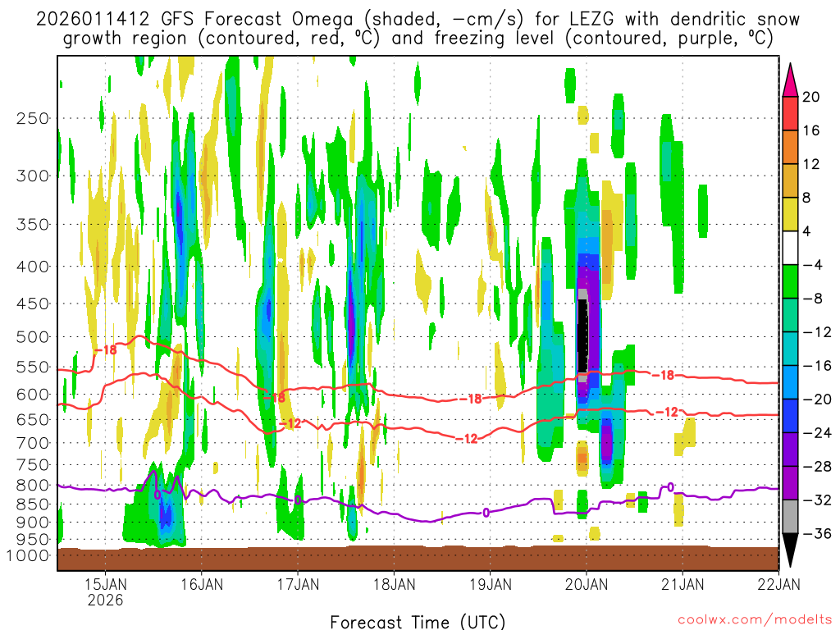Click the red 16–20 colorbar segment
Viewport: 840px width, 630px height.
click(x=790, y=113)
